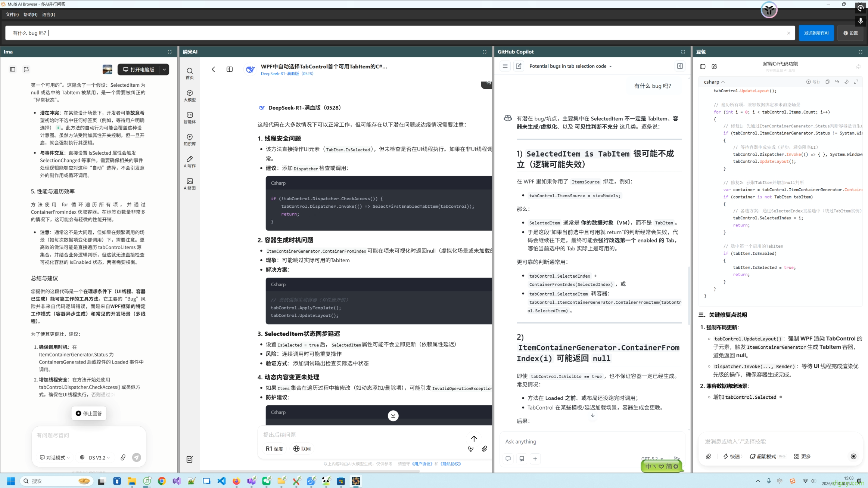Open the conversations list via Copilot's hamburger icon
The image size is (868, 488).
pyautogui.click(x=505, y=66)
